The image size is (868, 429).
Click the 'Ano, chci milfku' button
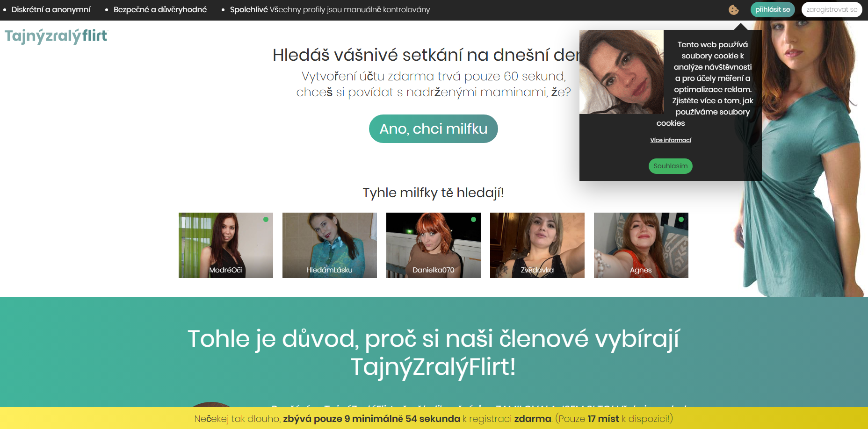point(433,129)
